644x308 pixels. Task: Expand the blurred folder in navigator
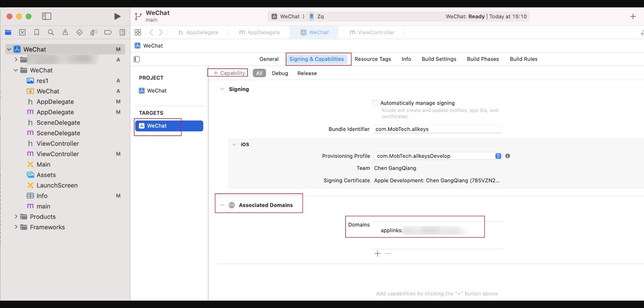pyautogui.click(x=16, y=60)
